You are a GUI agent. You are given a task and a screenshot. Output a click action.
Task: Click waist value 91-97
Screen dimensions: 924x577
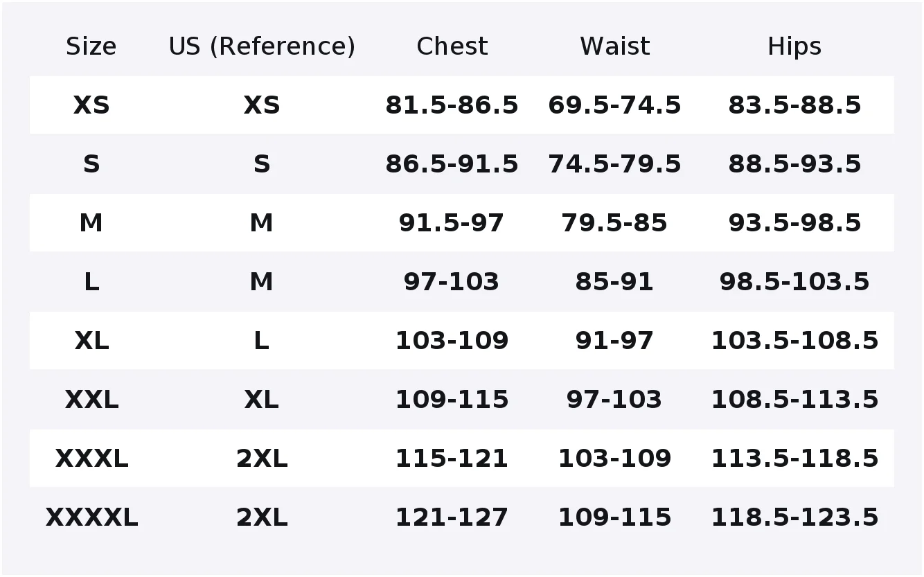coord(614,341)
